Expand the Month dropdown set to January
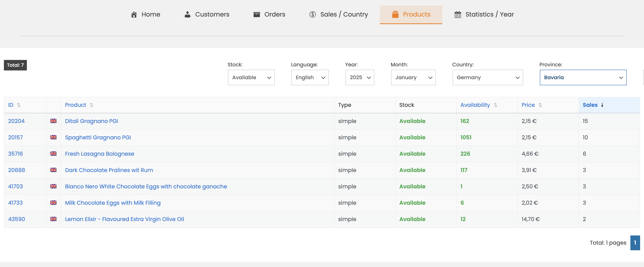The width and height of the screenshot is (644, 267). 413,77
